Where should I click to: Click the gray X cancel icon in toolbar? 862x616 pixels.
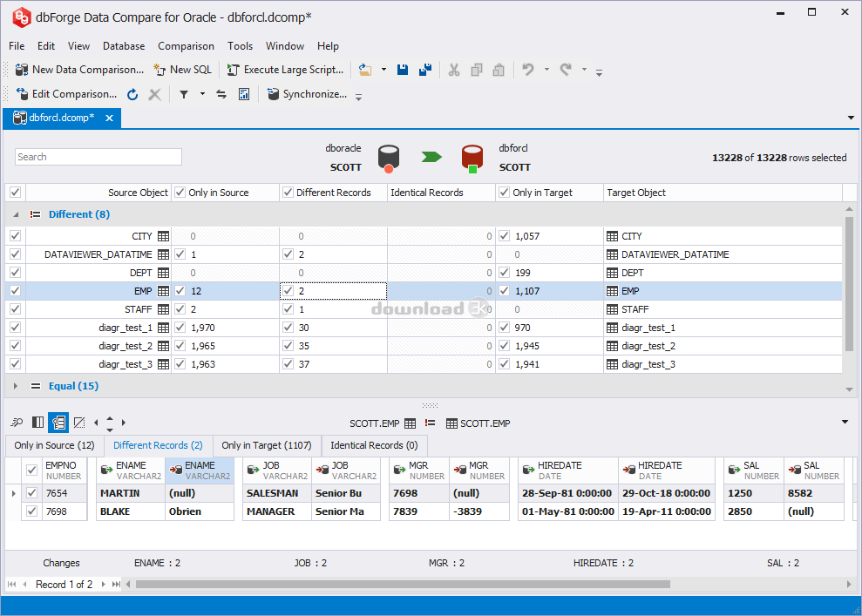155,94
